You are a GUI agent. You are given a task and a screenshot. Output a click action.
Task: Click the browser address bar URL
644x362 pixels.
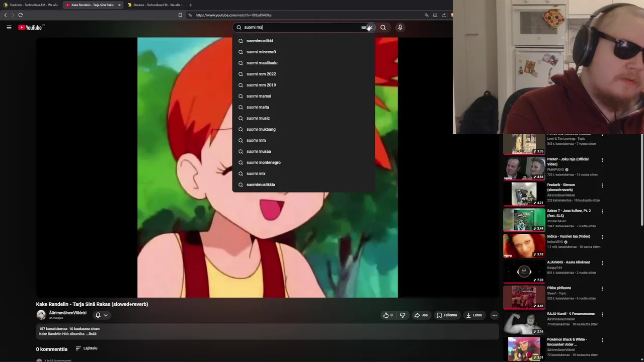coord(233,15)
